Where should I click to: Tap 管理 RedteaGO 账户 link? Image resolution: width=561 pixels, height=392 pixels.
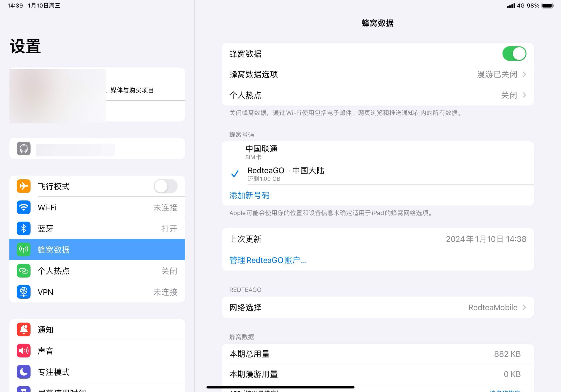tap(268, 260)
